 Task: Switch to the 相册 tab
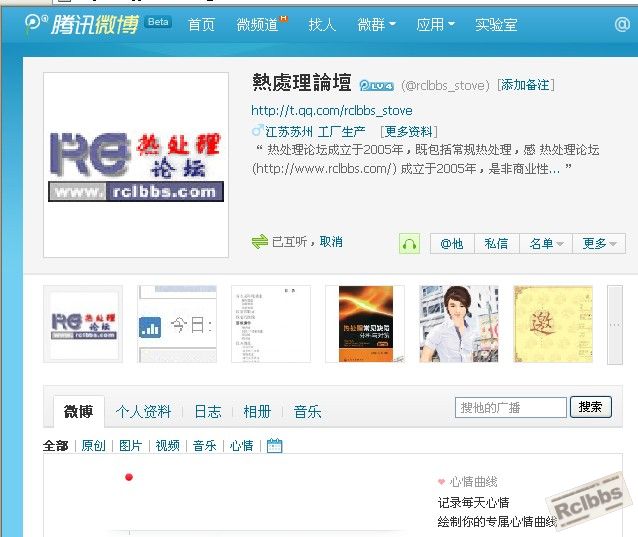coord(257,412)
